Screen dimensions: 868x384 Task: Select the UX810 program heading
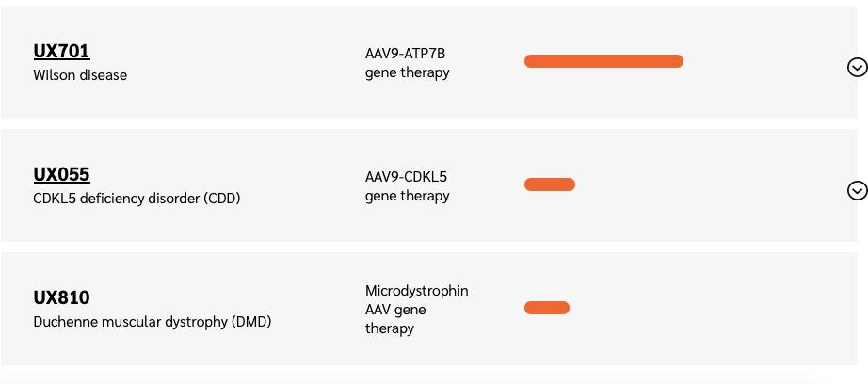pos(61,297)
